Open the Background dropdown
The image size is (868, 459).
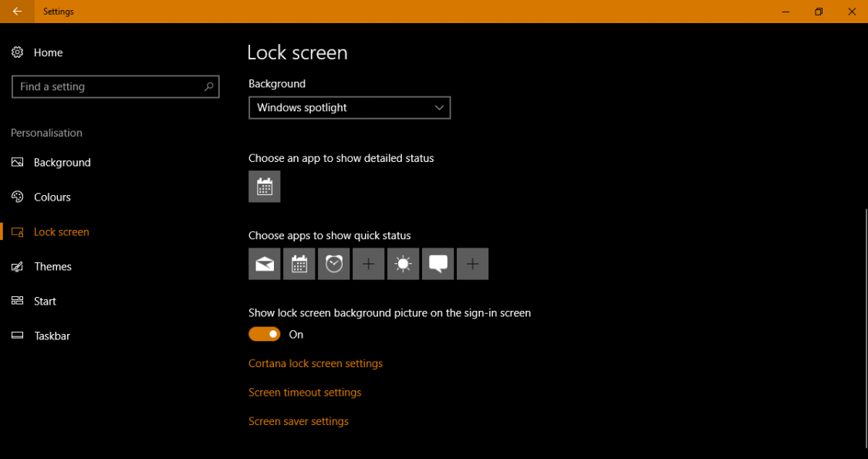pos(349,107)
